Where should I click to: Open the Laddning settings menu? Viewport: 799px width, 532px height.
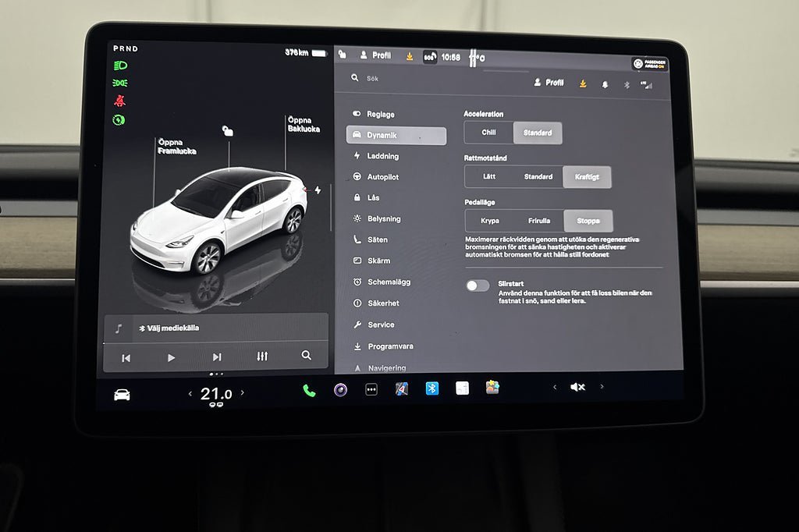pyautogui.click(x=382, y=156)
